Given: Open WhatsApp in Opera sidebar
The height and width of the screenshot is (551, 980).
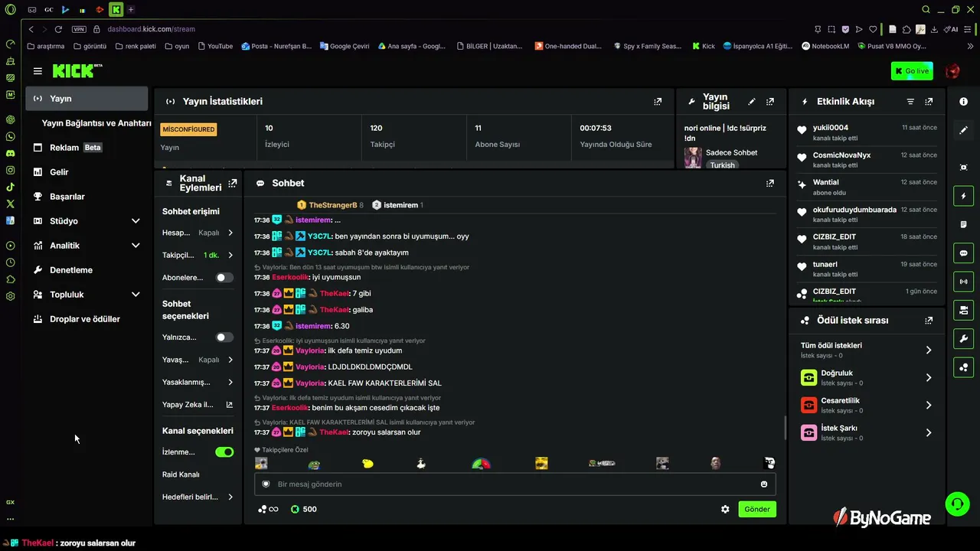Looking at the screenshot, I should (x=10, y=136).
